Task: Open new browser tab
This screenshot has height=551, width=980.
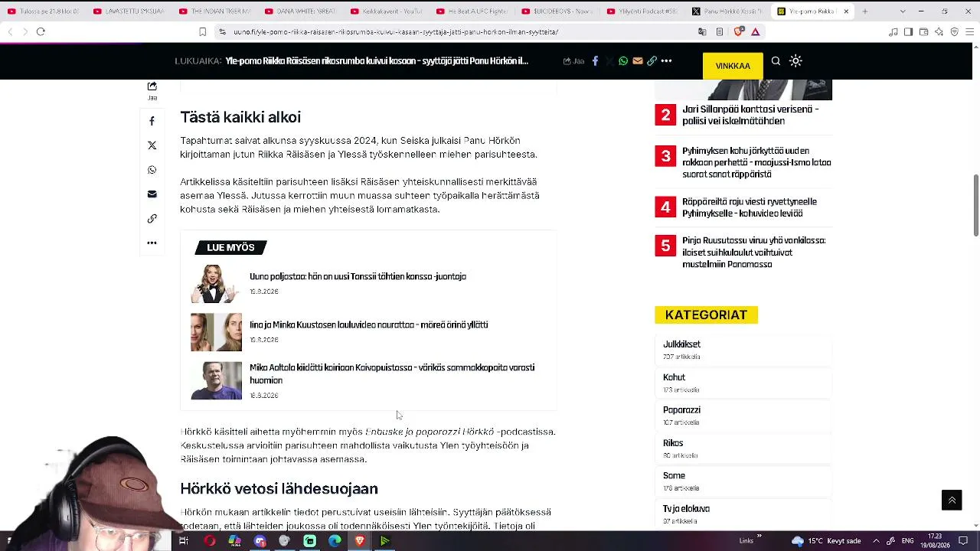Action: (865, 11)
